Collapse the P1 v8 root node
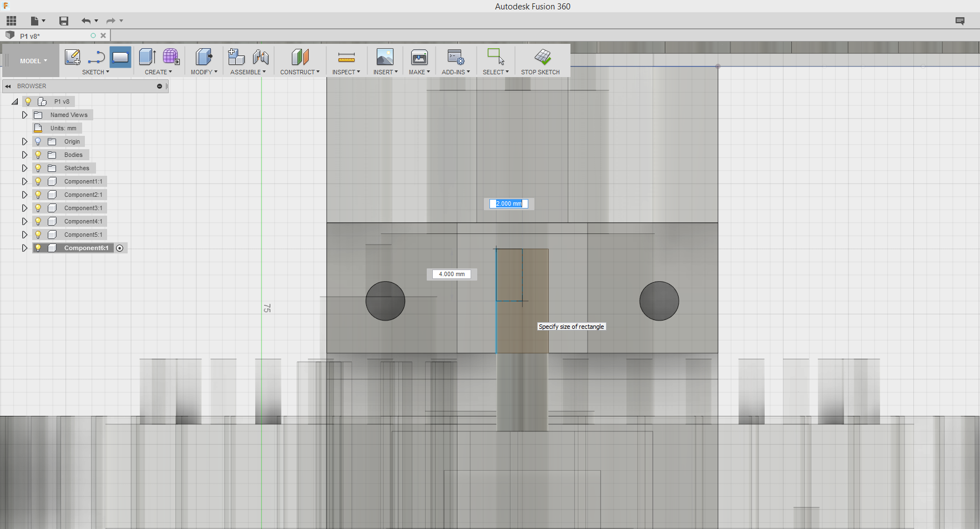Screen dimensions: 980x529 tap(15, 101)
